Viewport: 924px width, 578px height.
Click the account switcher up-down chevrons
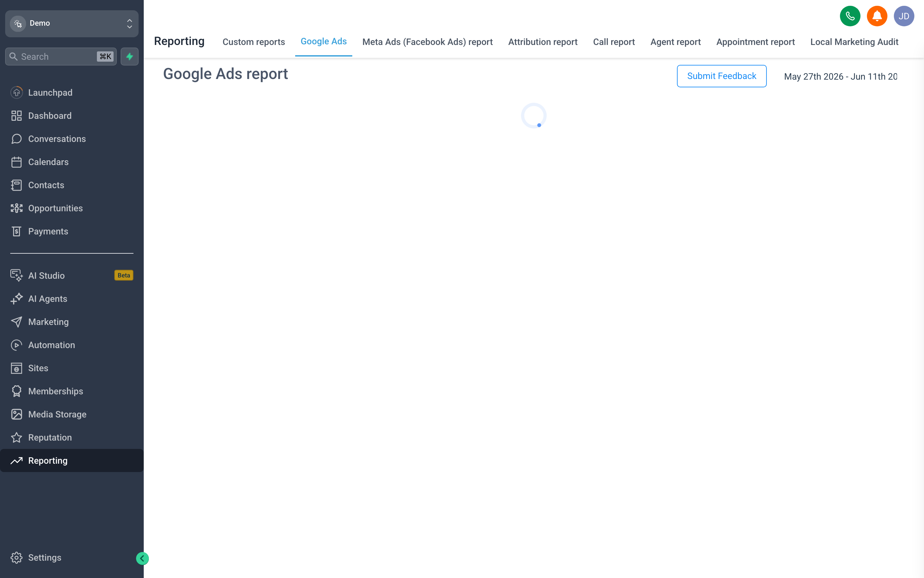129,24
